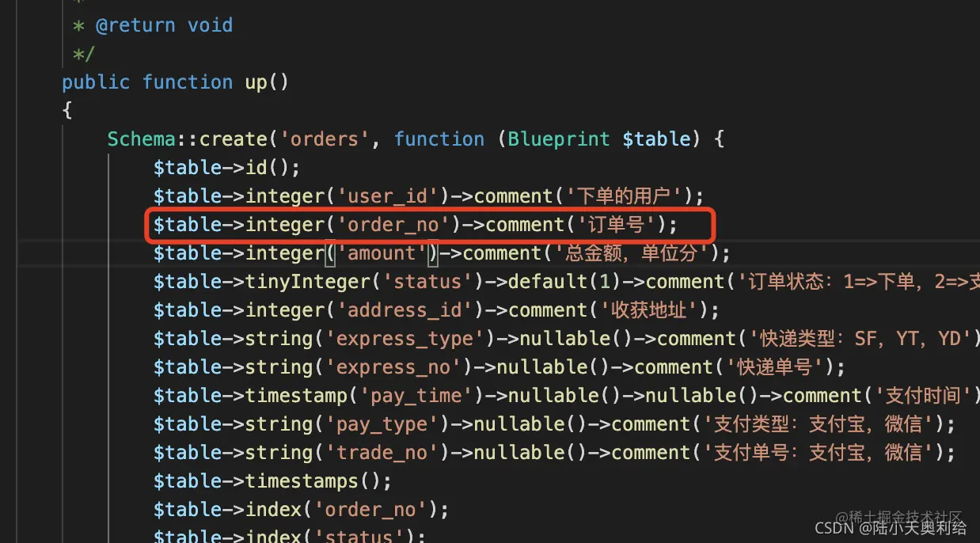Click the 'amount' integer column line
The image size is (980, 543).
click(442, 253)
